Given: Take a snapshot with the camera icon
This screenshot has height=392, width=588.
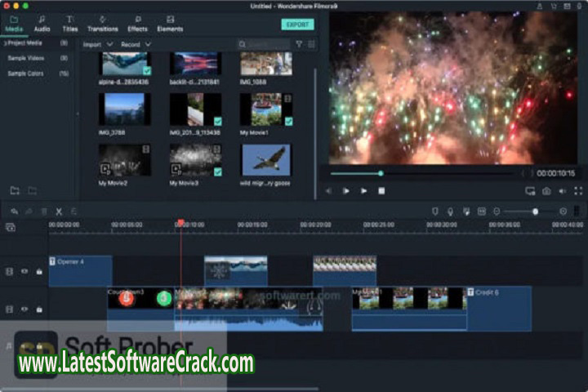Looking at the screenshot, I should 546,191.
